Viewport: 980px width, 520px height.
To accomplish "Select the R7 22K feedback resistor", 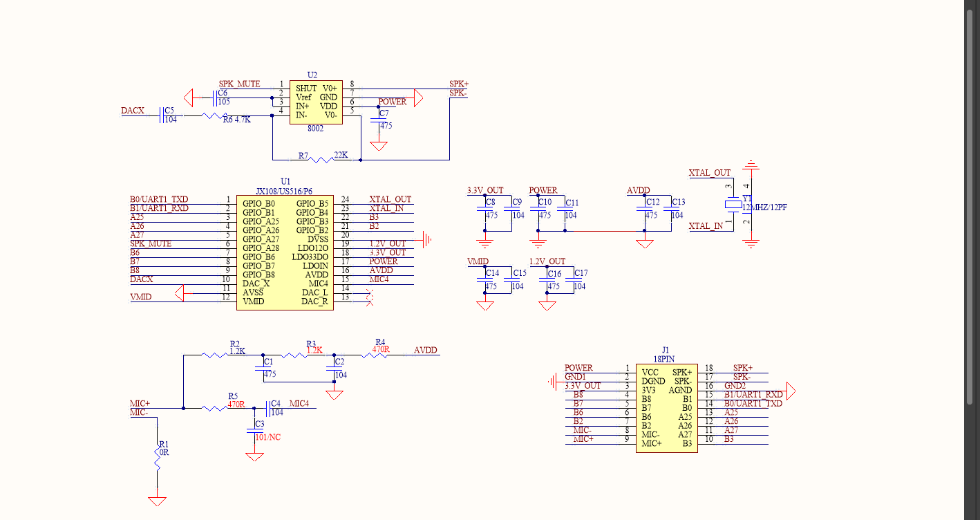I will [x=321, y=160].
